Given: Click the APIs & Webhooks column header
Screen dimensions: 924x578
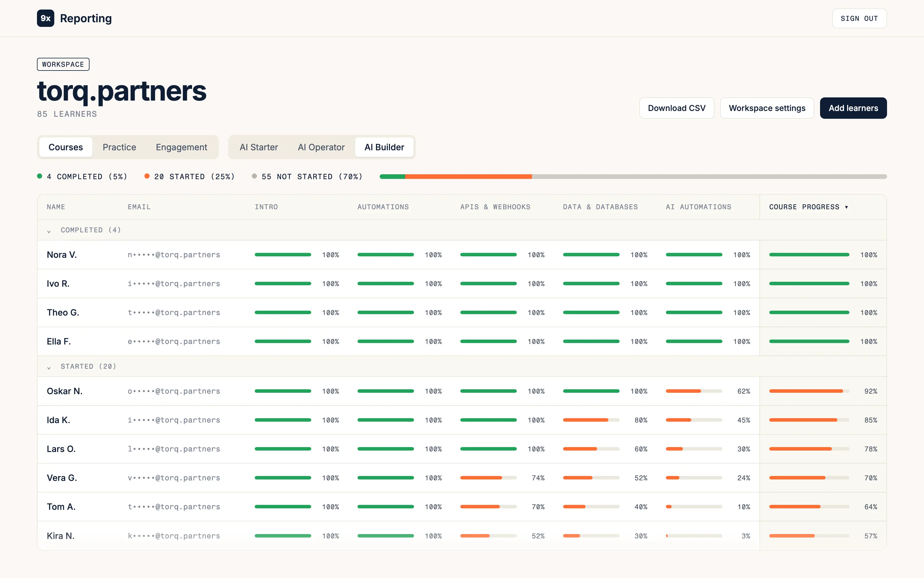Looking at the screenshot, I should (495, 207).
